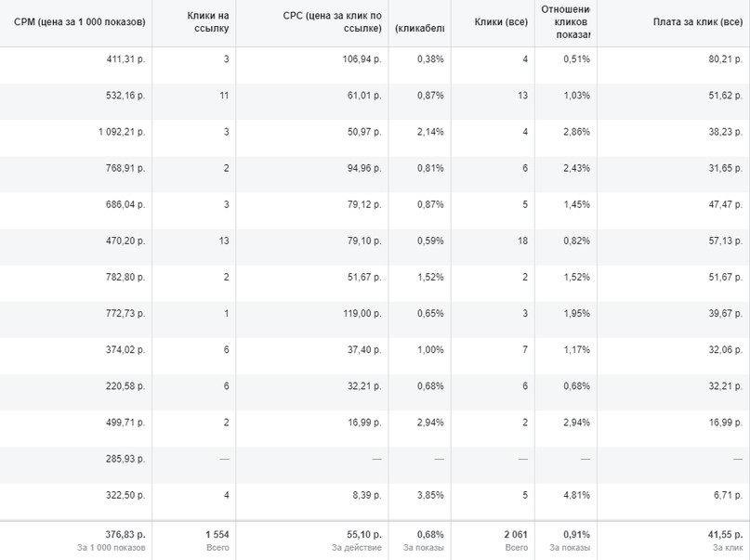Select the "CPC (цена за клик по ссылке)" header
The image size is (750, 560).
333,22
